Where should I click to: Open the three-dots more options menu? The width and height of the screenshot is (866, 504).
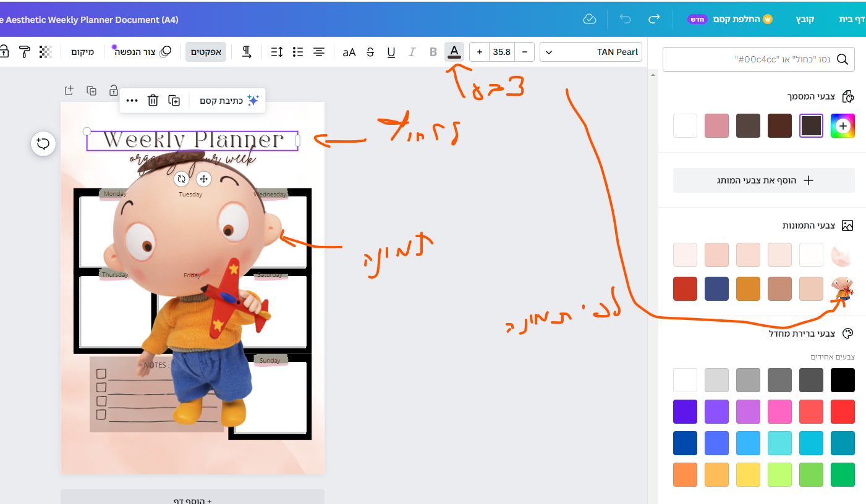pos(132,100)
